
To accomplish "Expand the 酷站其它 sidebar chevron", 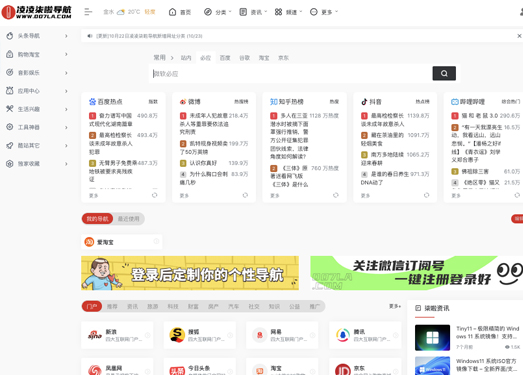I will (x=66, y=145).
